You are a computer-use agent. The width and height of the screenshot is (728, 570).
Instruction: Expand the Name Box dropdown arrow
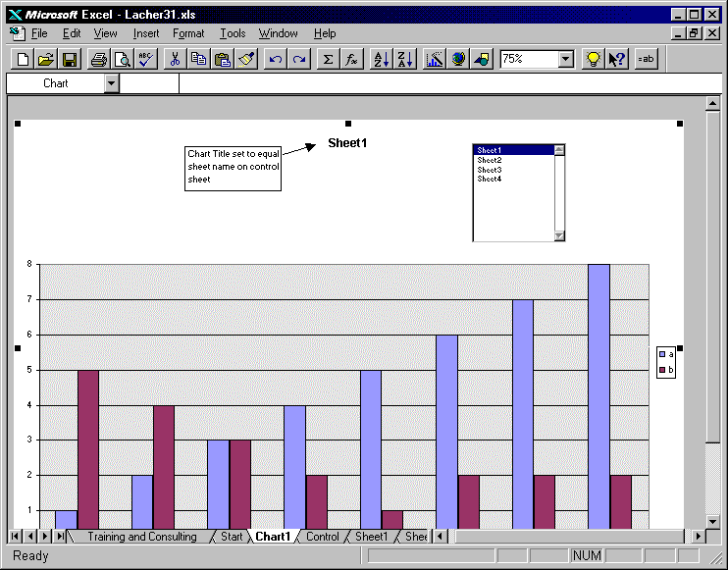coord(112,83)
